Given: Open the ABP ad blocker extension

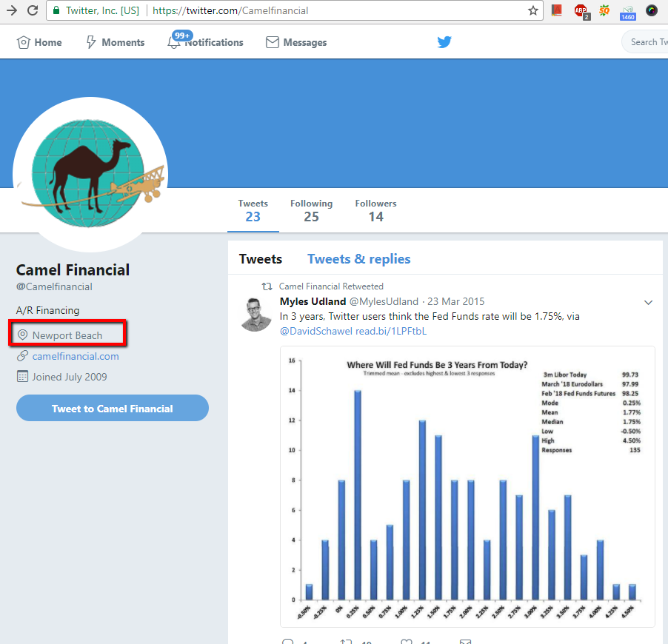Looking at the screenshot, I should point(581,11).
